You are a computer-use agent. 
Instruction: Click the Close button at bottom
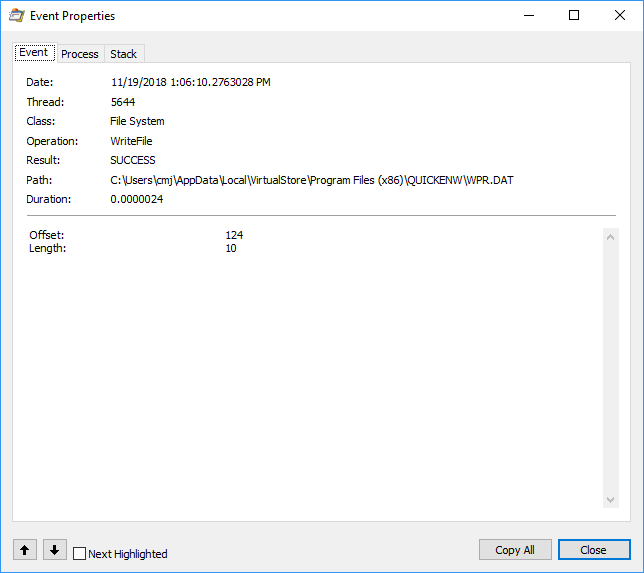[x=593, y=550]
